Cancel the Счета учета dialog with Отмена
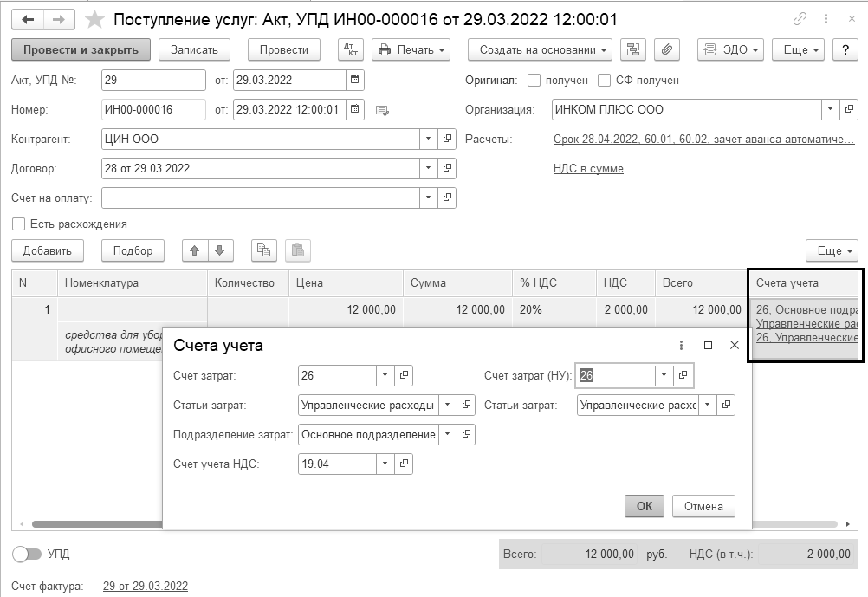868x597 pixels. click(x=703, y=506)
